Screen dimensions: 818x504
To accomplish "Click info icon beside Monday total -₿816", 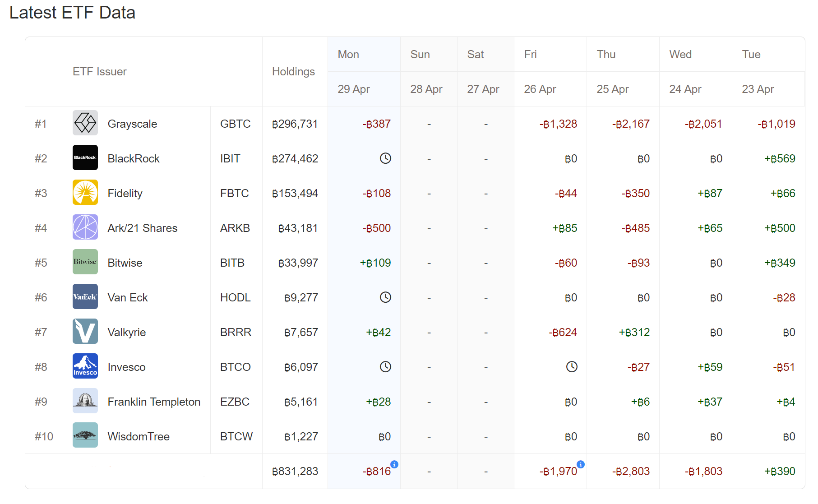I will 394,464.
